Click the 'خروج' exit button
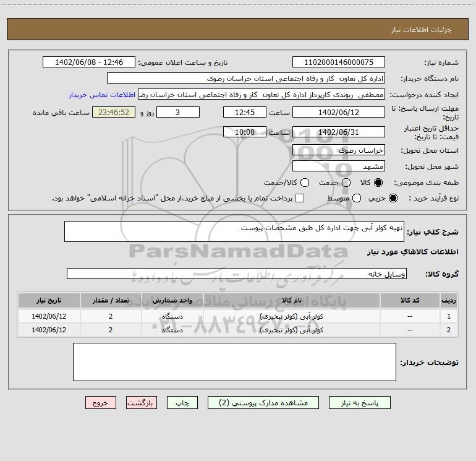Screen dimensions: 476x461 click(x=101, y=403)
